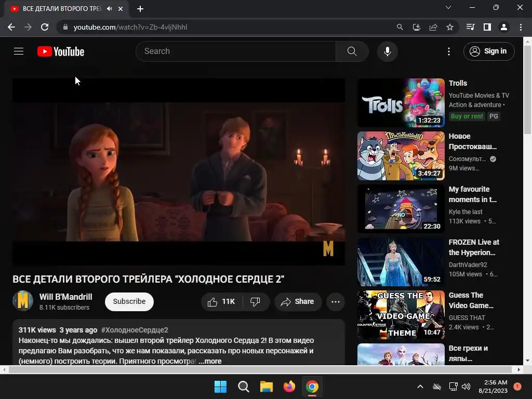Click the zoom magnifier in address bar
532x399 pixels.
[400, 27]
